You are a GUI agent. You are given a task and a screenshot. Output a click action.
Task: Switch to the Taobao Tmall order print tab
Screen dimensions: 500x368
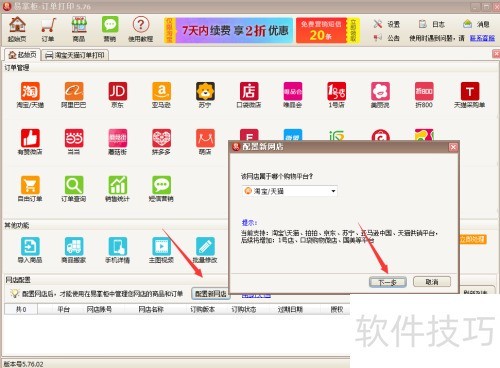coord(75,55)
